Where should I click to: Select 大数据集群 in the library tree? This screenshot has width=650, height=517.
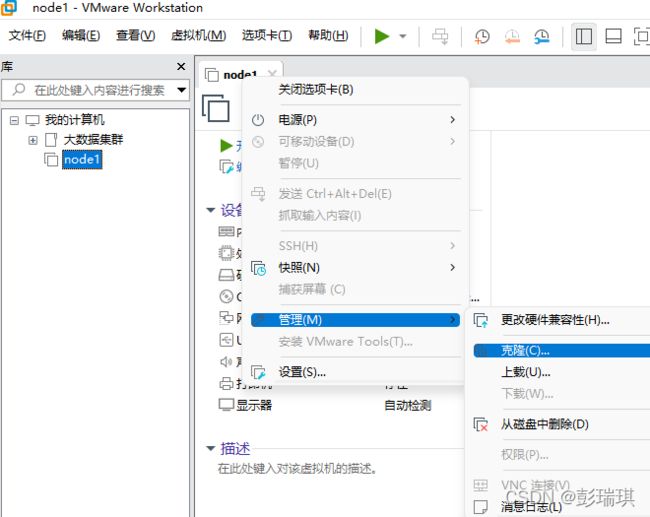93,140
